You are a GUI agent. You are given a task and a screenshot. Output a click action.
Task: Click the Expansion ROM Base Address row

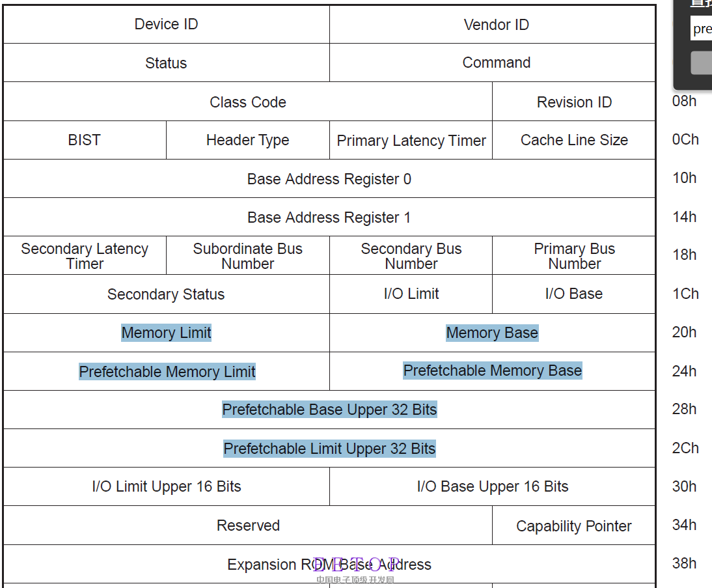tap(329, 565)
